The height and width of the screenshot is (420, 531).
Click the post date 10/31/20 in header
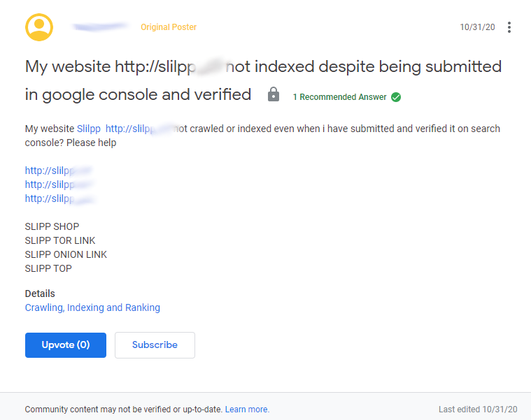(477, 27)
